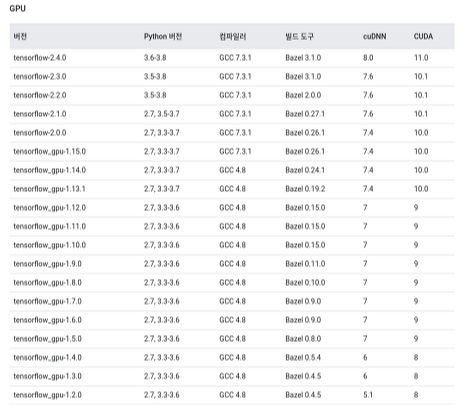Click the tensorflow_gpu-1.15.0 cell
The image size is (463, 405).
(x=50, y=151)
